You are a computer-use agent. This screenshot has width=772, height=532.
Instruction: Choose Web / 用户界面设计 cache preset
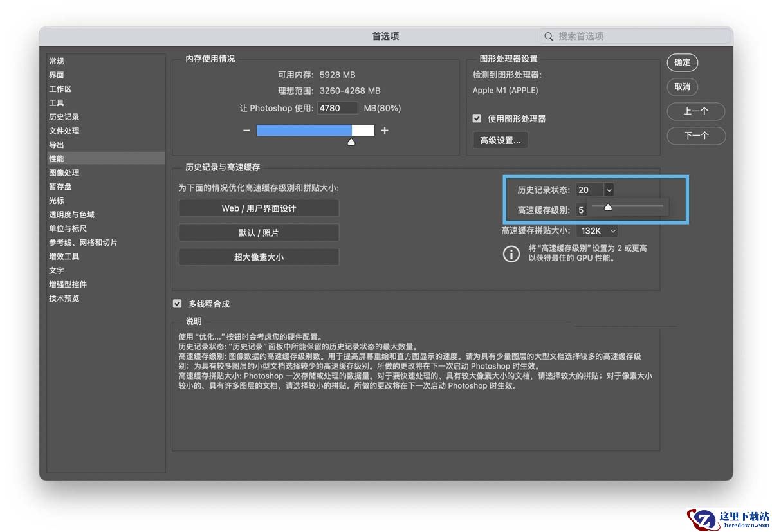pyautogui.click(x=259, y=208)
